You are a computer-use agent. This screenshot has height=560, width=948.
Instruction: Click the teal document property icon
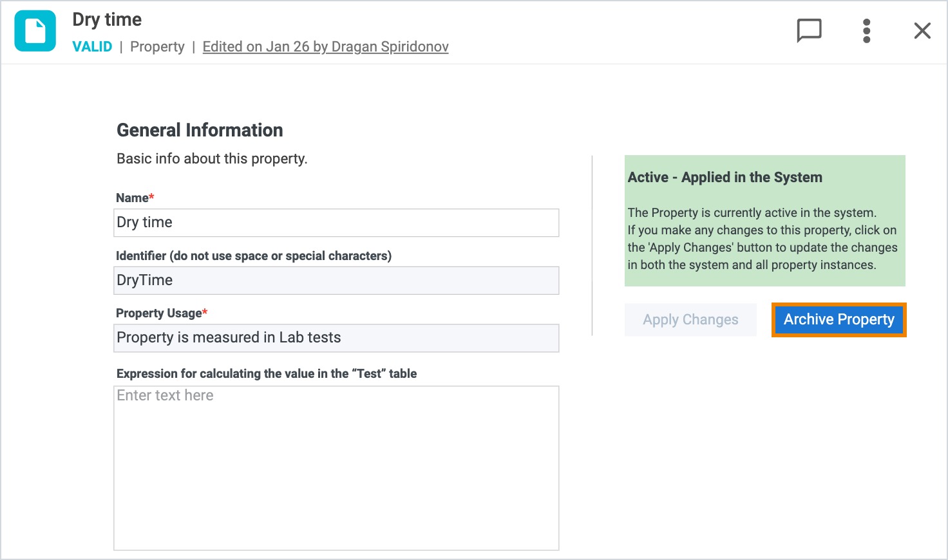[x=35, y=31]
